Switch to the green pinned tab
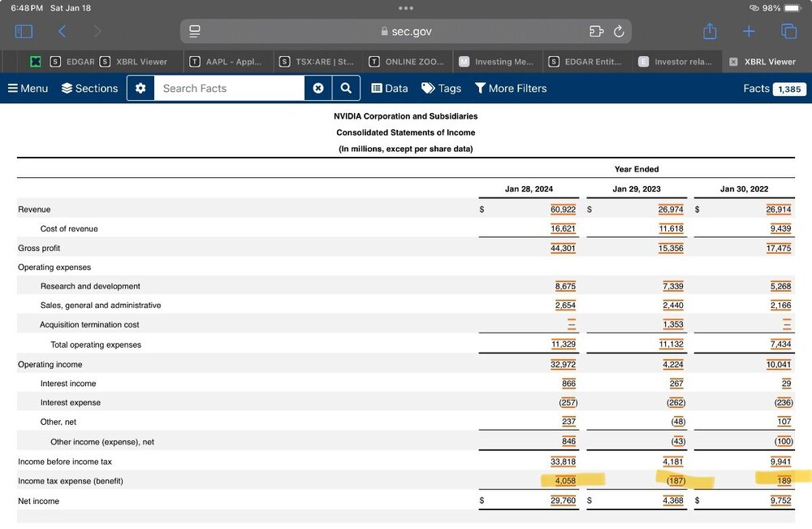The image size is (812, 529). click(36, 62)
